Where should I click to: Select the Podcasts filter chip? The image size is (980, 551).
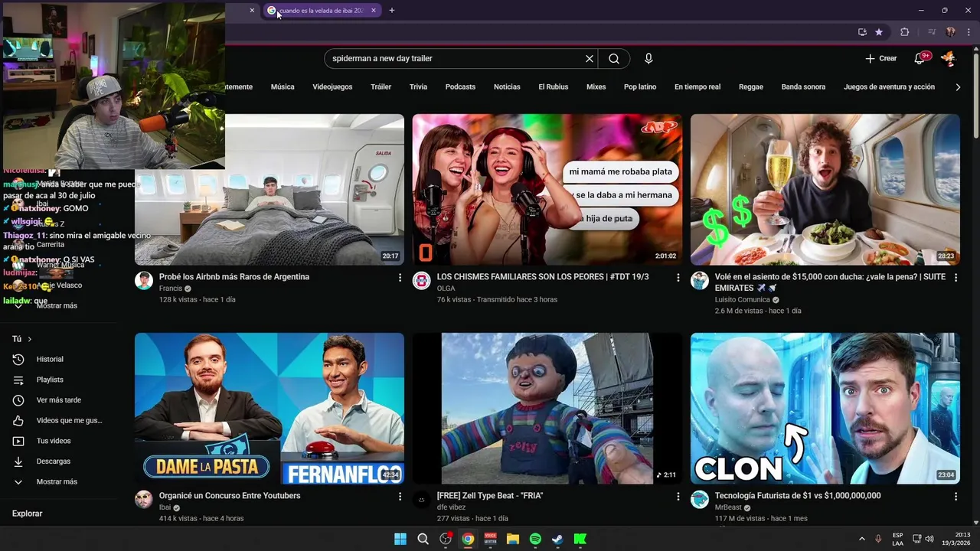point(460,87)
